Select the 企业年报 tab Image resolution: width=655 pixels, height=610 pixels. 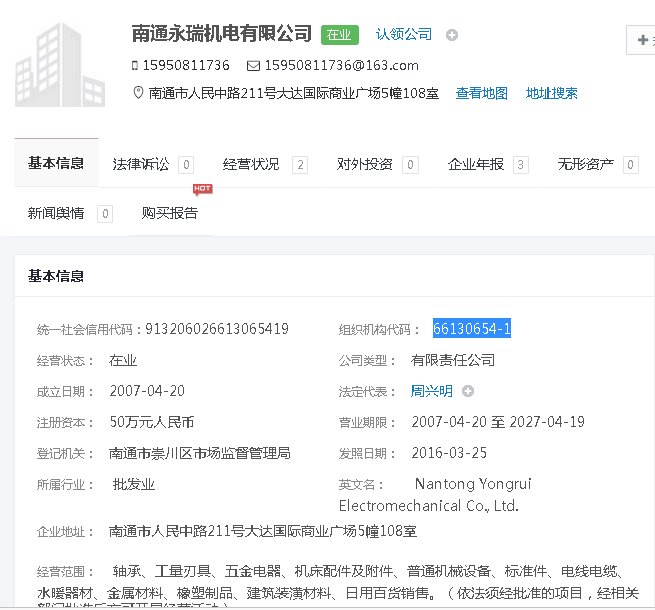pos(476,164)
